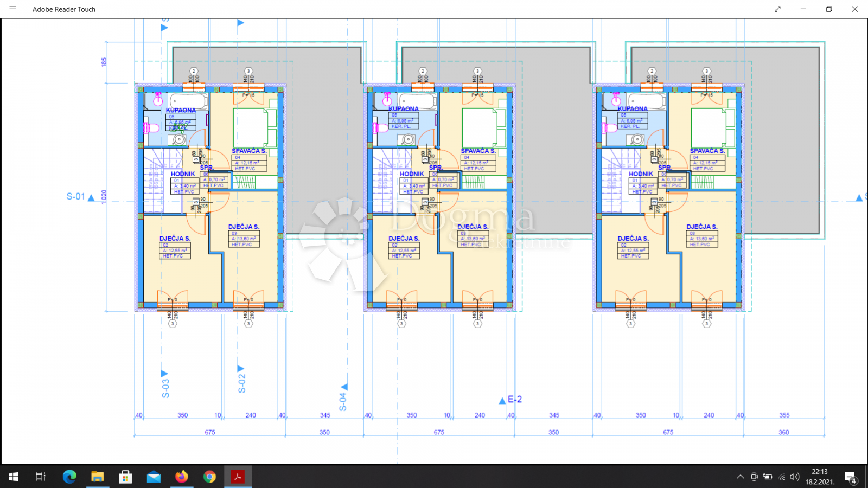868x488 pixels.
Task: Open Task View in taskbar
Action: (x=41, y=477)
